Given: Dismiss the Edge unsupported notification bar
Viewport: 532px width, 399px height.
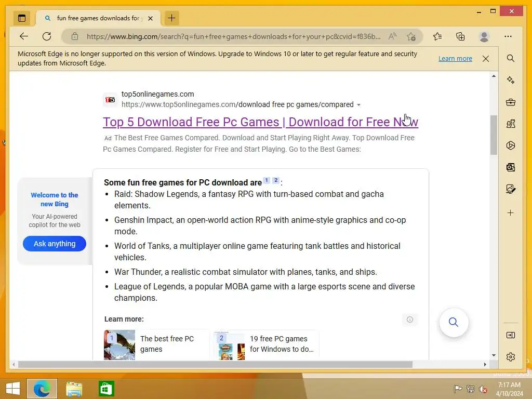Looking at the screenshot, I should 486,58.
